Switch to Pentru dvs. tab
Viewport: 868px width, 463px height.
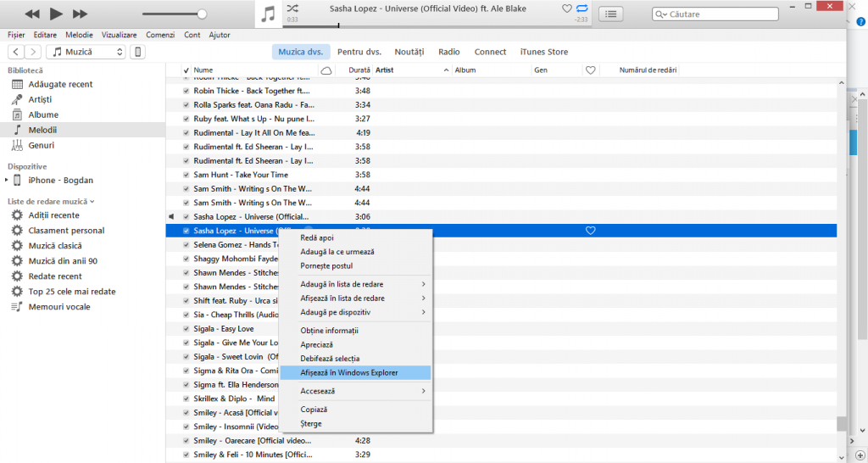pos(359,52)
